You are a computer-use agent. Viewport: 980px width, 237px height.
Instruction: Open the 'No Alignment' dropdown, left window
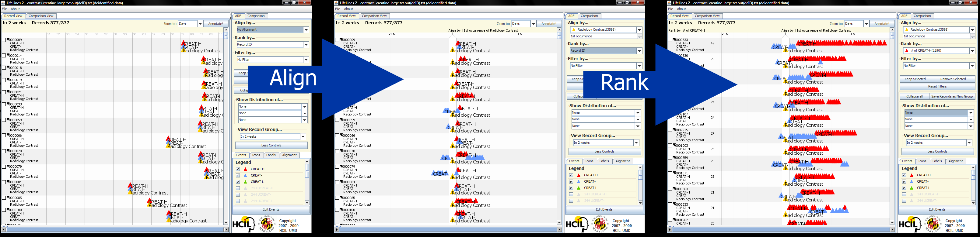pos(272,30)
